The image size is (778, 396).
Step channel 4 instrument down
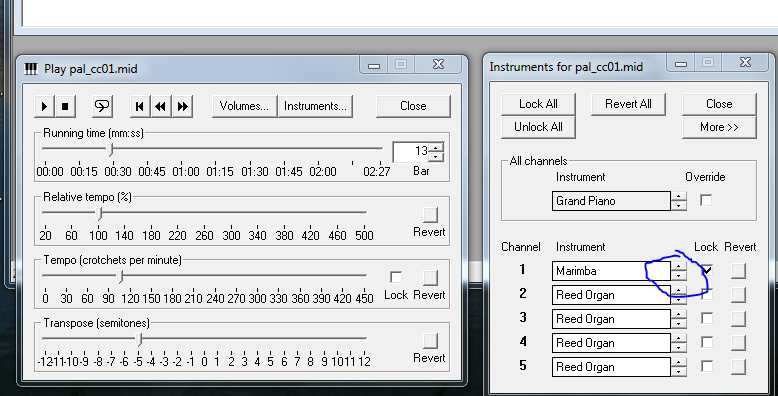[x=678, y=348]
